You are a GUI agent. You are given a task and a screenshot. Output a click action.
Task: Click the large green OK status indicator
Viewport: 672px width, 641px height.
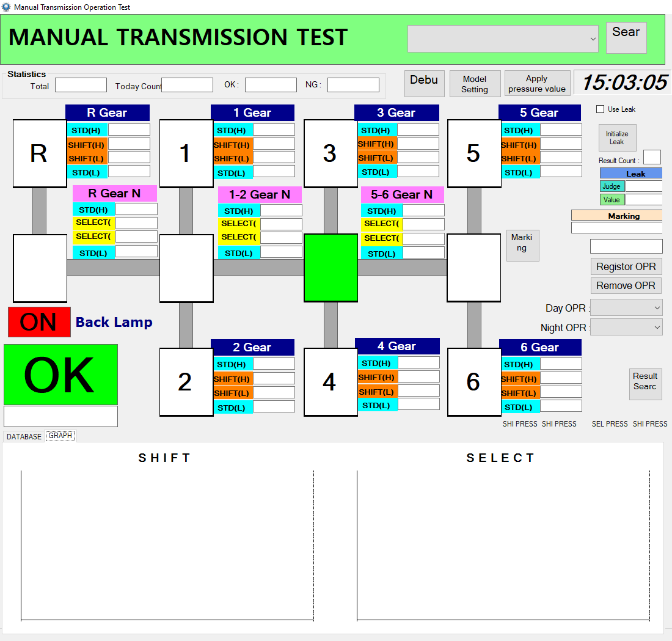pyautogui.click(x=60, y=375)
